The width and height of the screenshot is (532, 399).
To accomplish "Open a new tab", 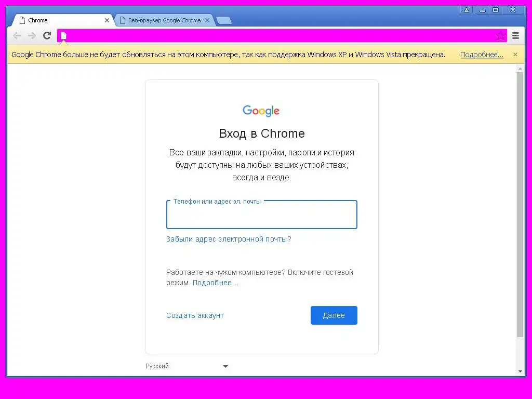I will click(x=223, y=21).
